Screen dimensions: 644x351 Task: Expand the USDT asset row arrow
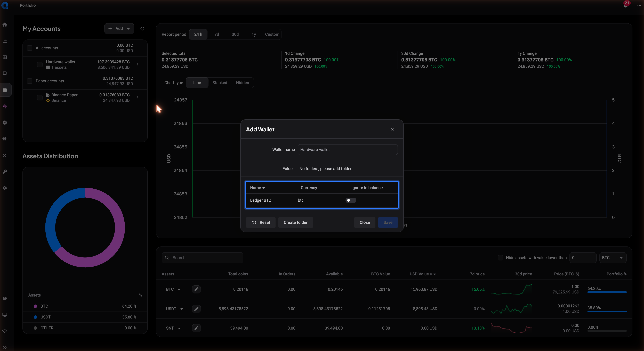(x=182, y=309)
